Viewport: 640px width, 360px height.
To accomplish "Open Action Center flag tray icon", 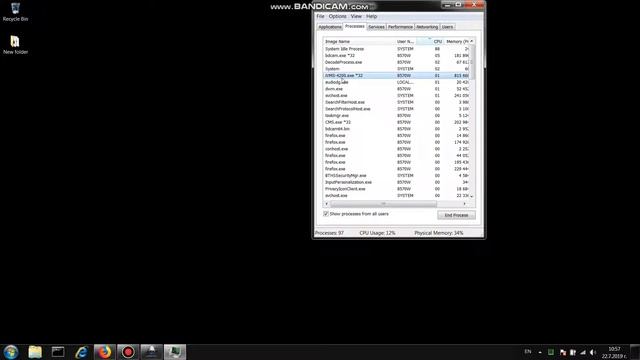I will click(563, 352).
